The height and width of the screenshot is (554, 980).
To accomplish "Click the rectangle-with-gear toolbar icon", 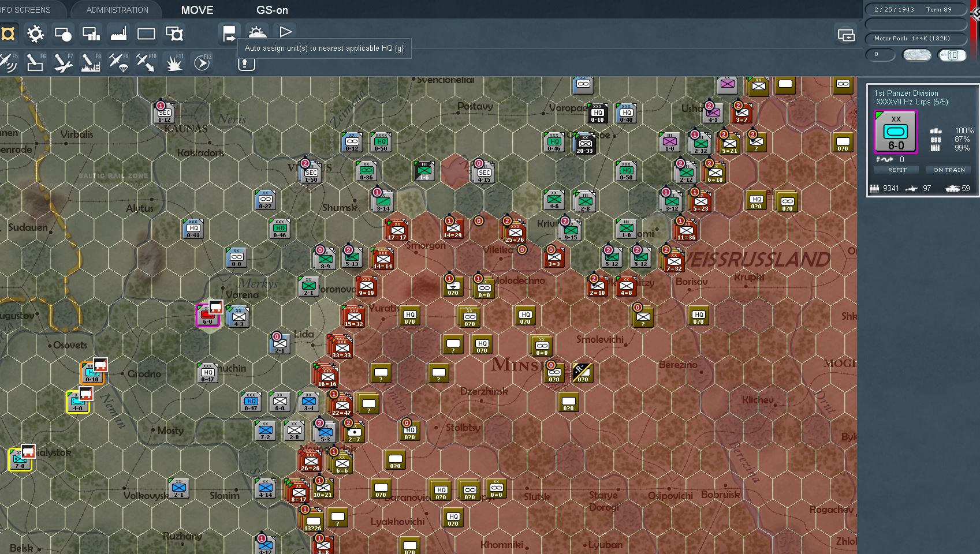I will tap(174, 34).
